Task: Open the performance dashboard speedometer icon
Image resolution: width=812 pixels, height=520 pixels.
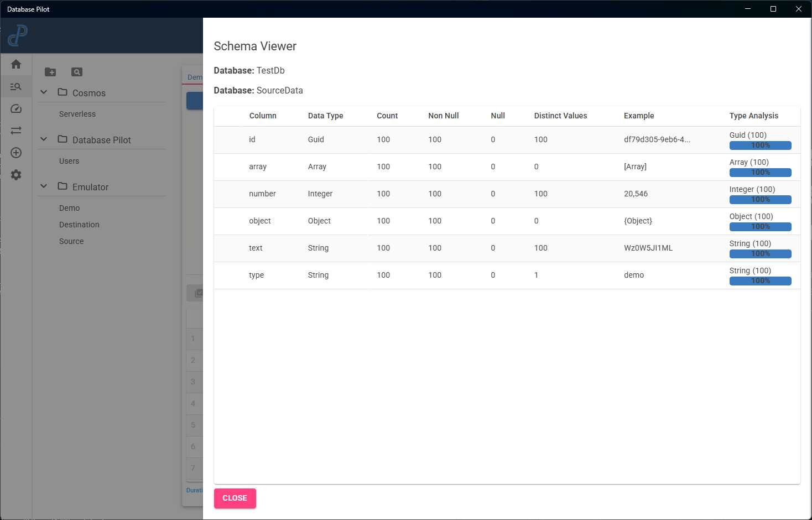Action: (15, 108)
